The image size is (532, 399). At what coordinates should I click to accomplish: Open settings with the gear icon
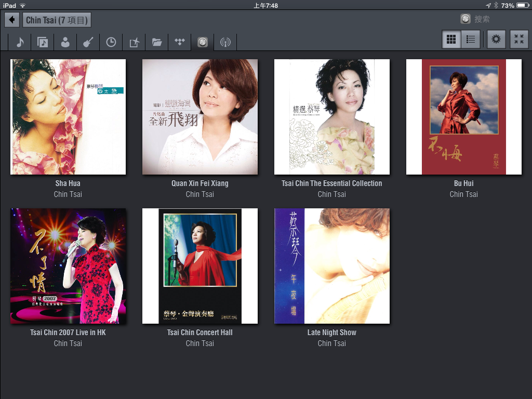pos(496,39)
